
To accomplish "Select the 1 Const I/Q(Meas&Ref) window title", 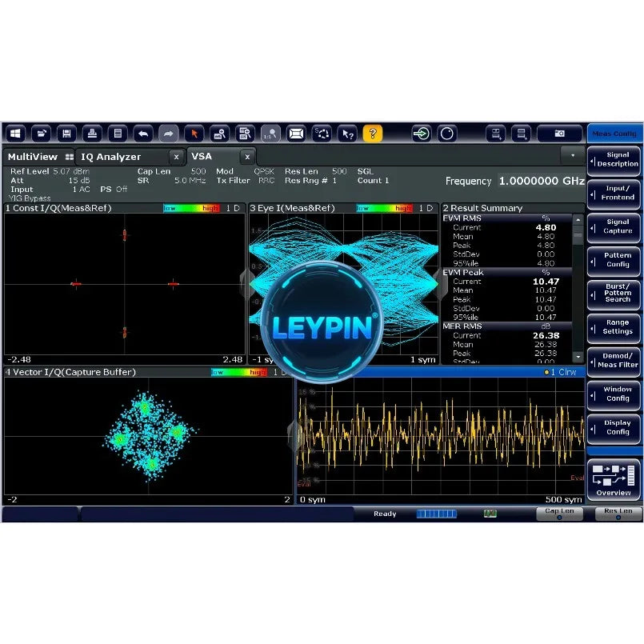I will tap(58, 208).
